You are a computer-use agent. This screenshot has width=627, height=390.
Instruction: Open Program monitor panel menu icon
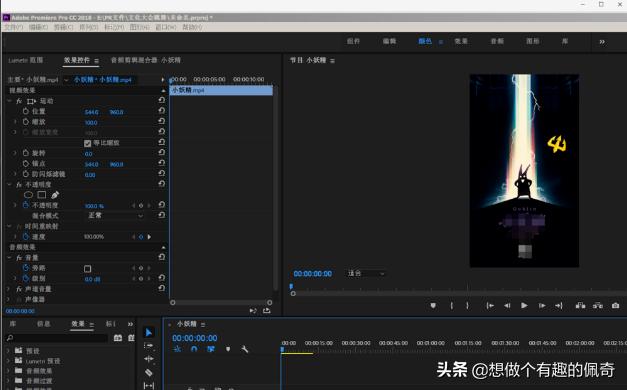pyautogui.click(x=332, y=60)
